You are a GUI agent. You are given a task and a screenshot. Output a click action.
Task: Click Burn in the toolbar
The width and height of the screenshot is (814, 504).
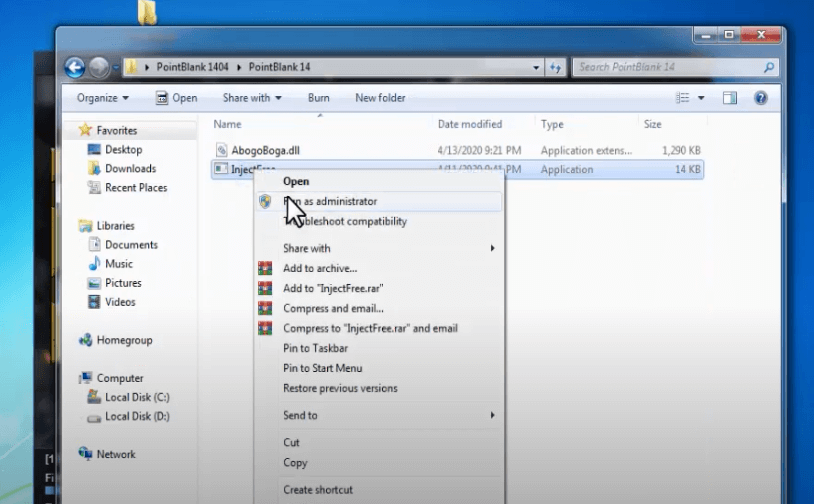[318, 98]
